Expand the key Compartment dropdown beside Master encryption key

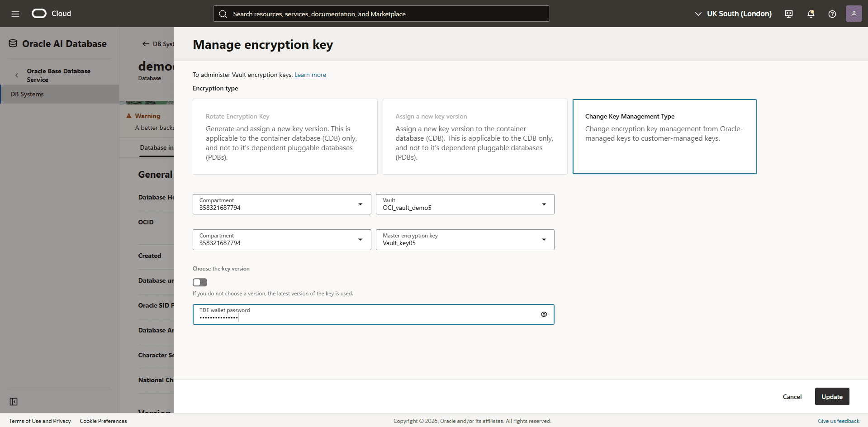coord(282,240)
